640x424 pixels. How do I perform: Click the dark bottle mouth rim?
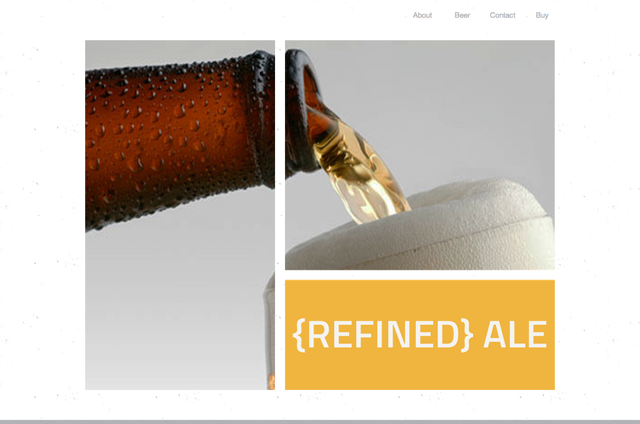click(x=300, y=112)
